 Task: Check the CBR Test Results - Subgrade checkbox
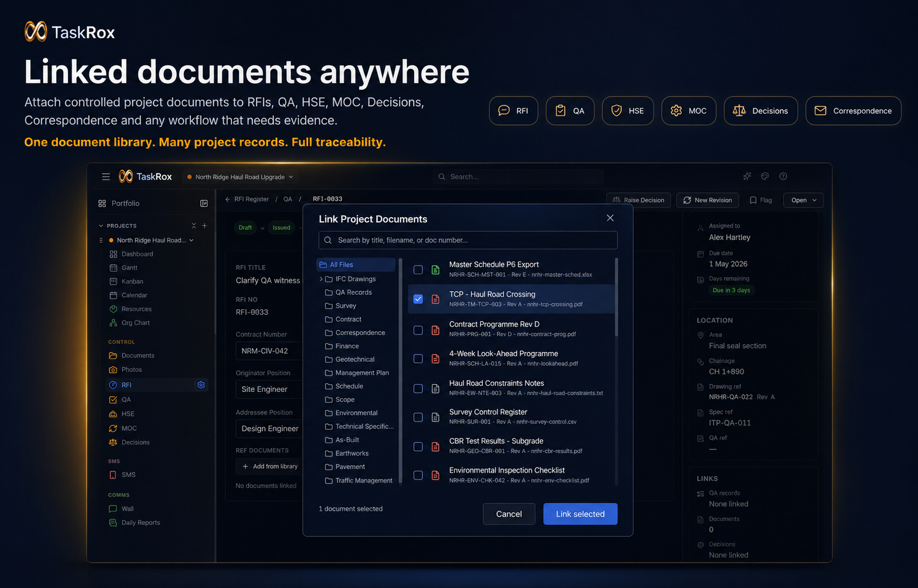tap(418, 446)
